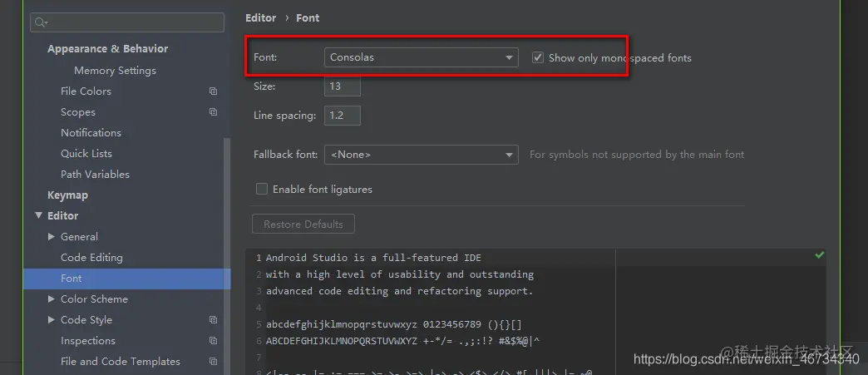Screen dimensions: 868x375
Task: Click inside the settings search field
Action: coord(127,22)
